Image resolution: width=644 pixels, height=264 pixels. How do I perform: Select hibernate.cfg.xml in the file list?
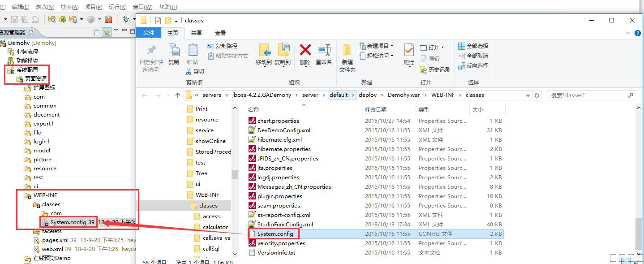pyautogui.click(x=279, y=140)
